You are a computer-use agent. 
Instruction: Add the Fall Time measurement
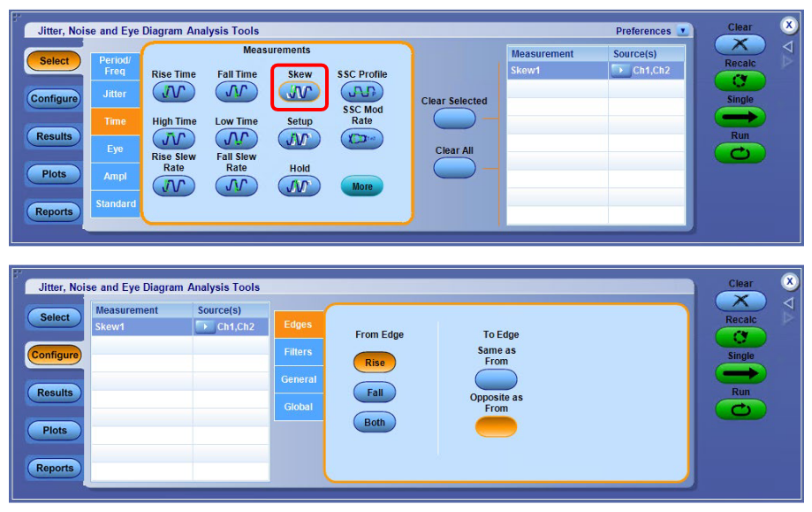click(x=236, y=91)
